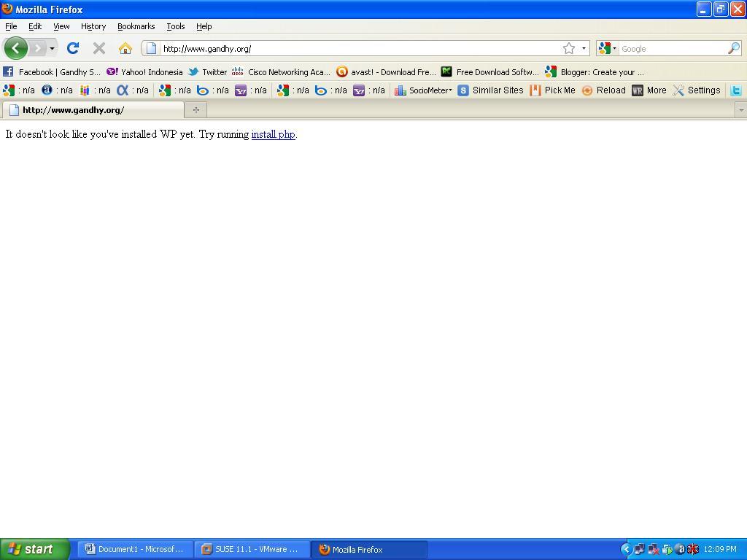Click the Stop loading X icon
747x560 pixels.
(99, 48)
